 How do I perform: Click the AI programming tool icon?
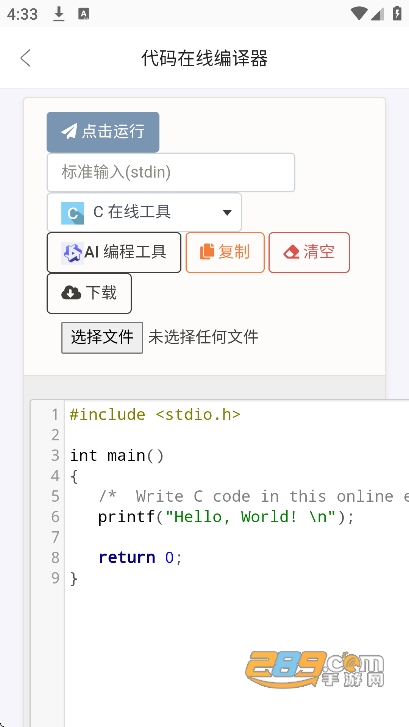pyautogui.click(x=72, y=253)
